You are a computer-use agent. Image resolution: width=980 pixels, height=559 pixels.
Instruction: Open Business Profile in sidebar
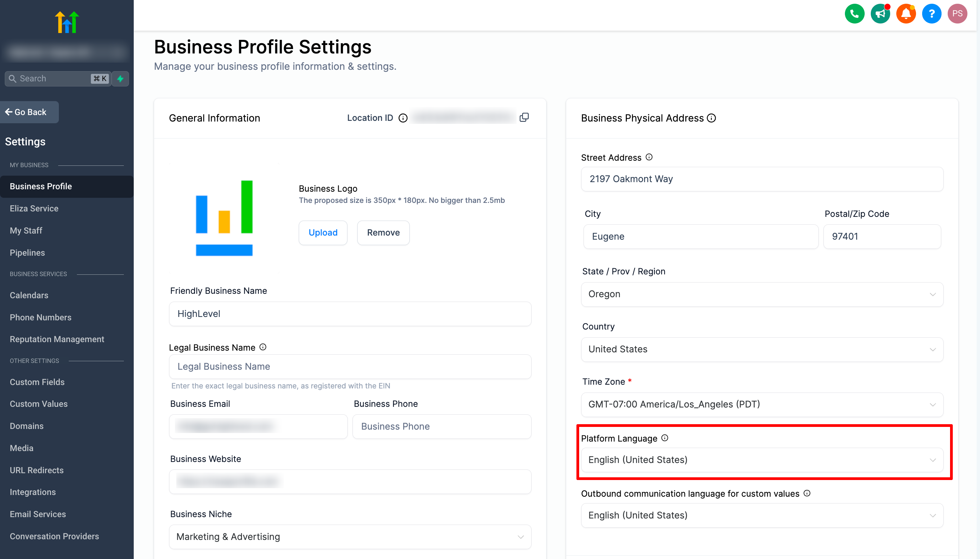[67, 187]
